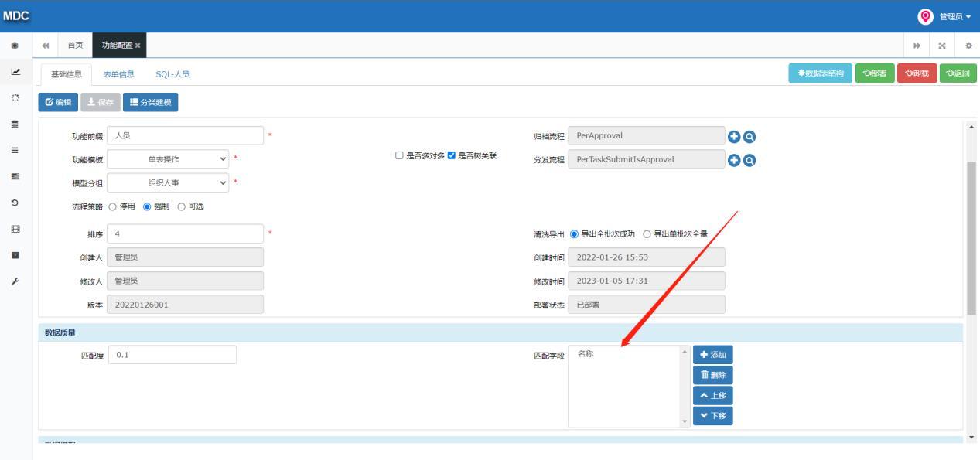980x460 pixels.
Task: Click the film strip sidebar icon
Action: [x=15, y=229]
